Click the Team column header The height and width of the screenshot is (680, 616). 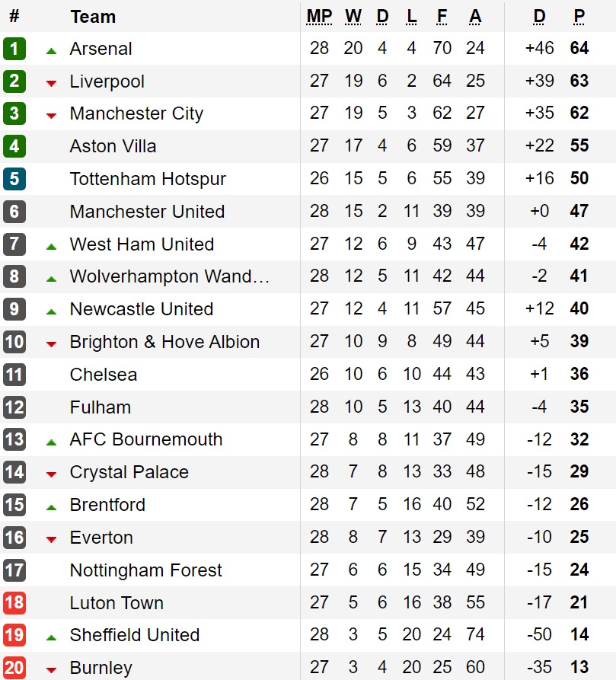(x=93, y=17)
